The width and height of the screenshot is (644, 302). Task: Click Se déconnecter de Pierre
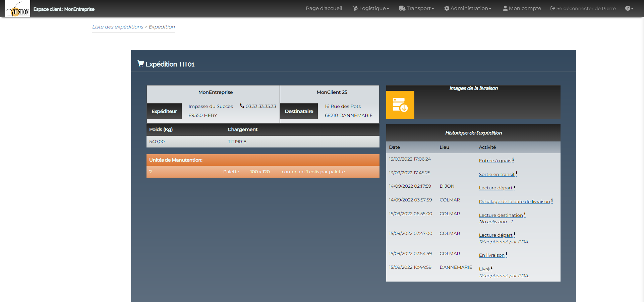pos(583,8)
